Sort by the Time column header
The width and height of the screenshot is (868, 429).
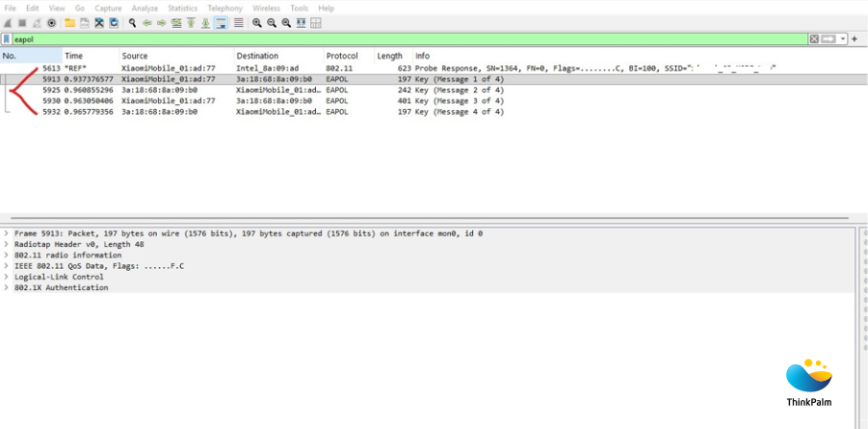pyautogui.click(x=91, y=56)
